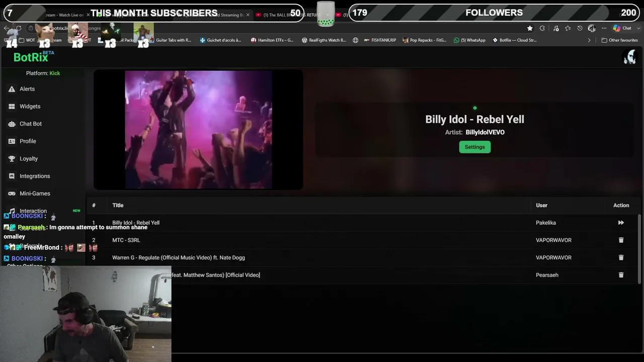
Task: Click the Billy Idol - Rebel Yell heading
Action: point(474,119)
